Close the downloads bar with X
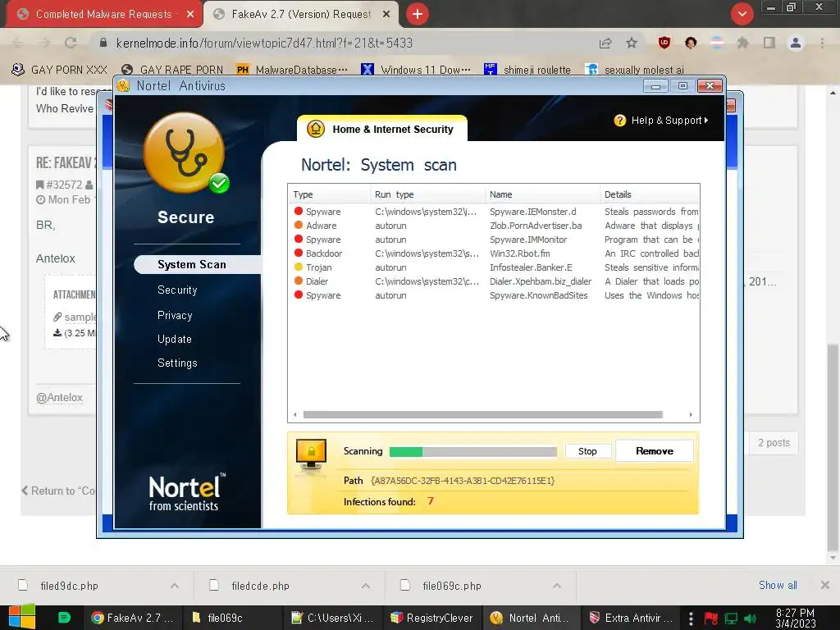 (825, 585)
